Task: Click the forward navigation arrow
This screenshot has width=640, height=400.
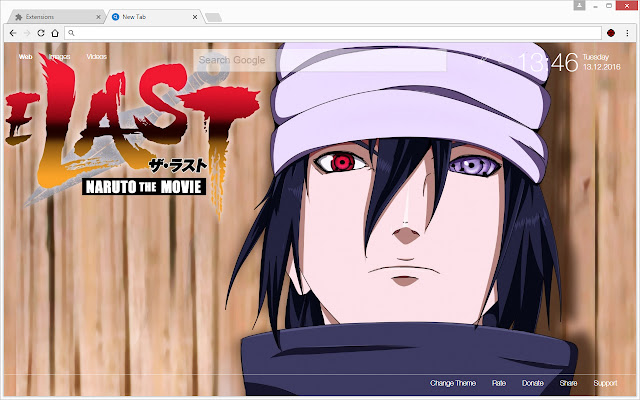Action: [x=27, y=33]
